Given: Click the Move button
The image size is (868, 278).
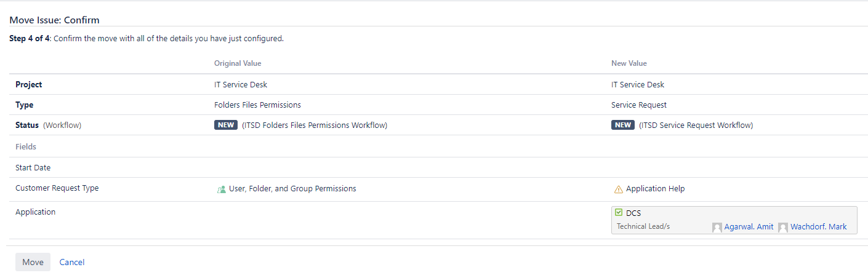Looking at the screenshot, I should pos(33,262).
